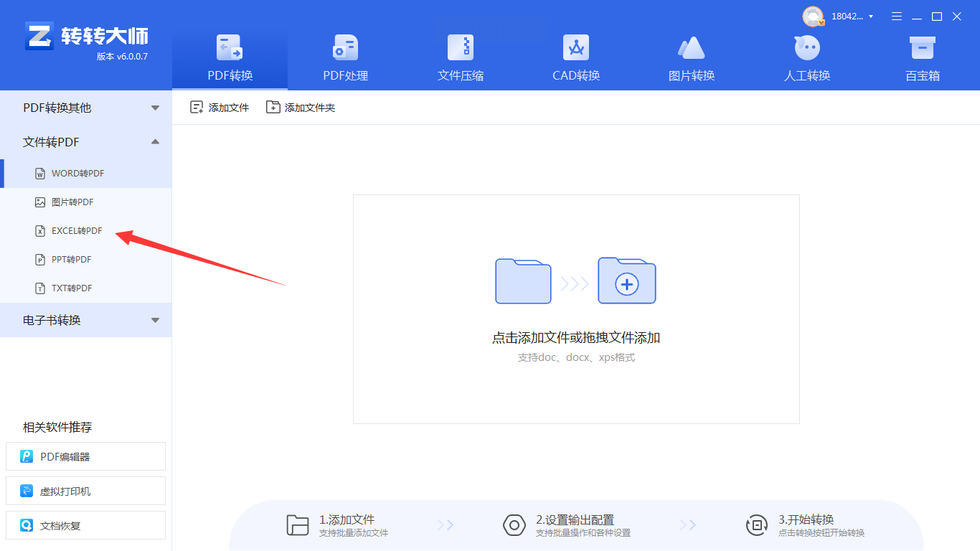Click the 3.开始转换 step label

pyautogui.click(x=806, y=519)
